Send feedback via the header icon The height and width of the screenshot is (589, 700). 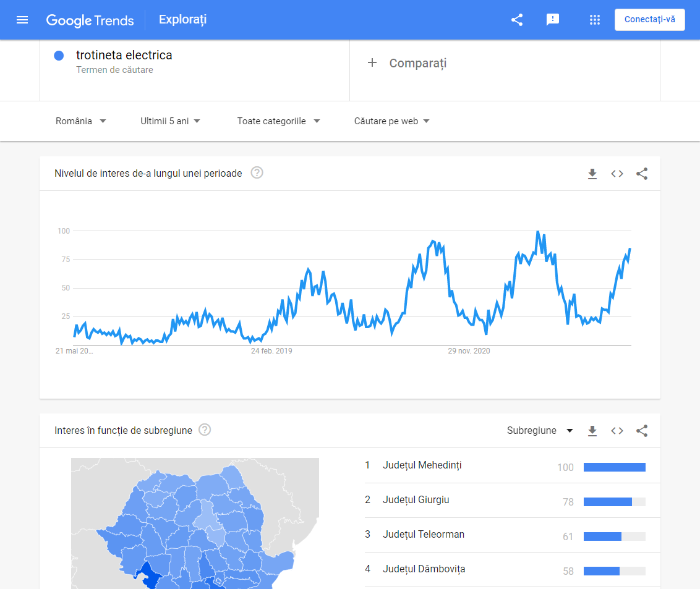[553, 20]
